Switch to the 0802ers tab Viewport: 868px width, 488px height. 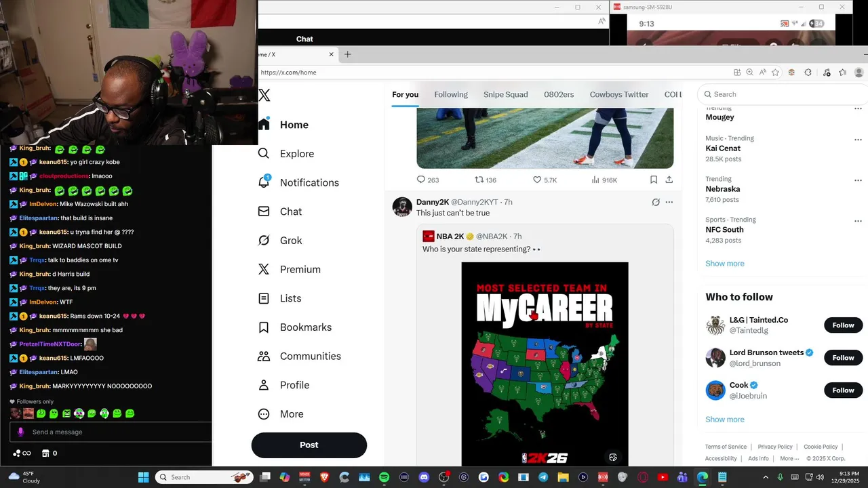click(559, 94)
